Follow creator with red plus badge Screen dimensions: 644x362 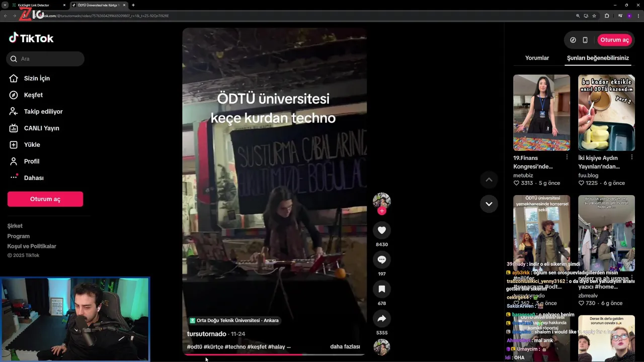pos(382,211)
